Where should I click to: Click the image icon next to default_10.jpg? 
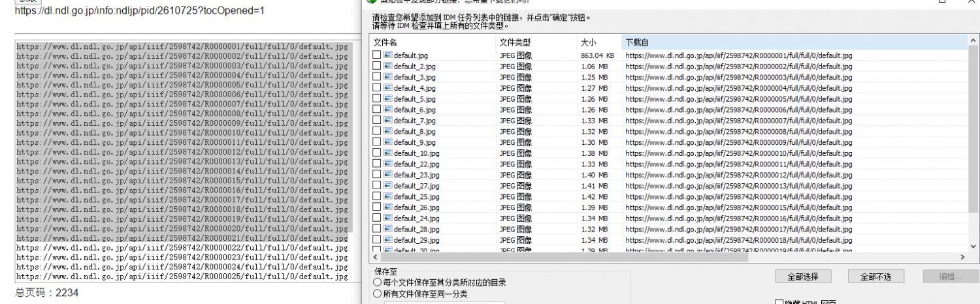(x=387, y=153)
